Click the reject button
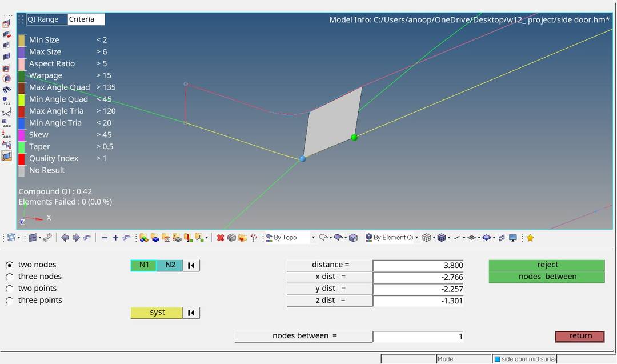Viewport: 617px width, 364px height. click(547, 264)
